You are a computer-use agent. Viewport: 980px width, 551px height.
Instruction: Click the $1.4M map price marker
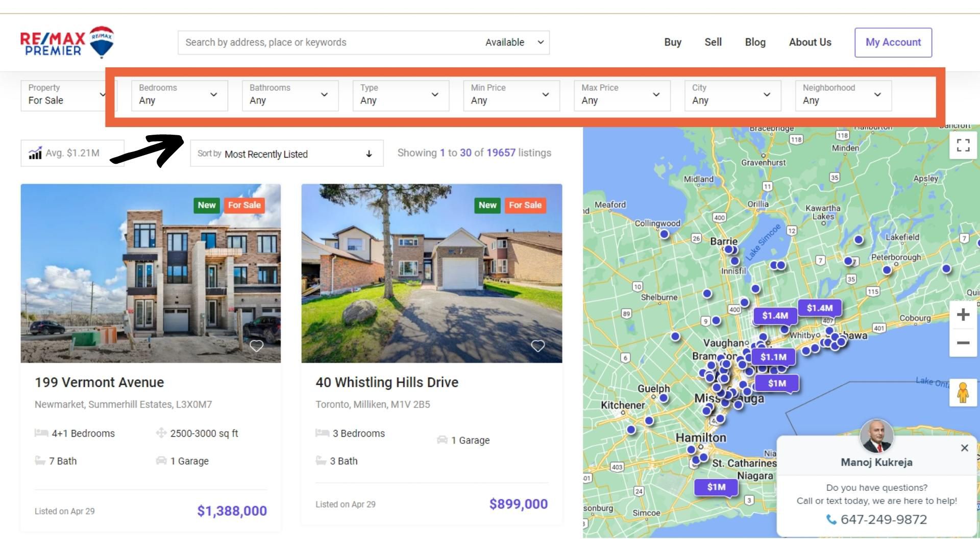(819, 308)
